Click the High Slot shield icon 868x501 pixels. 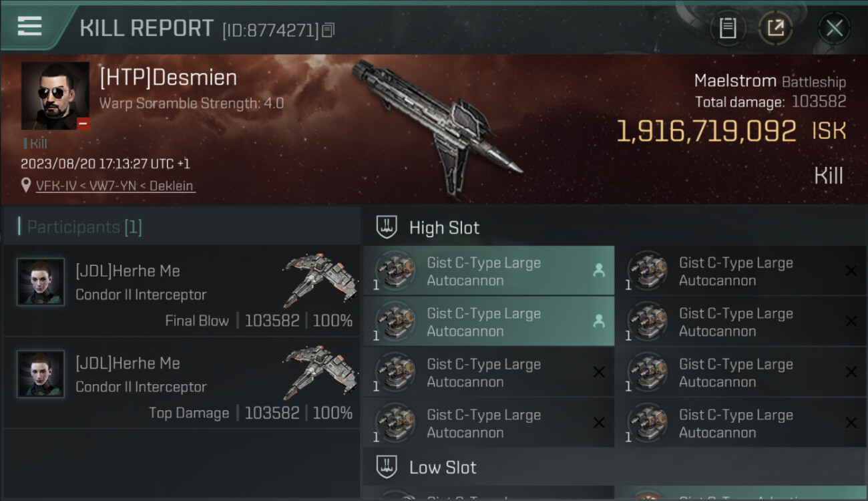point(387,227)
